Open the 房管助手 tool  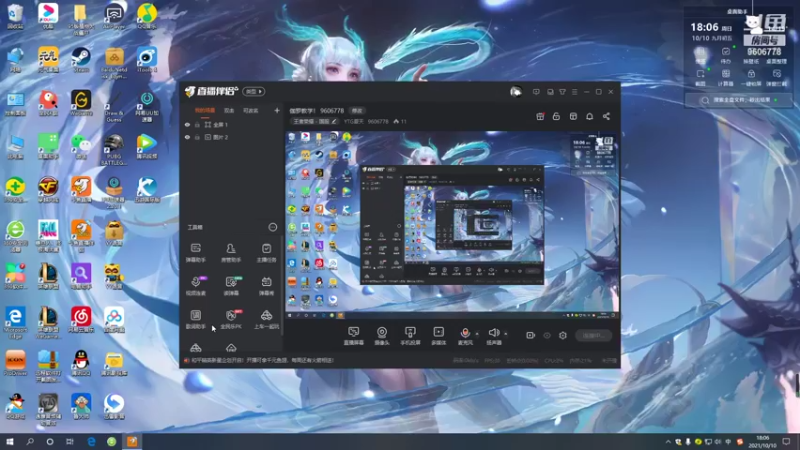[231, 253]
